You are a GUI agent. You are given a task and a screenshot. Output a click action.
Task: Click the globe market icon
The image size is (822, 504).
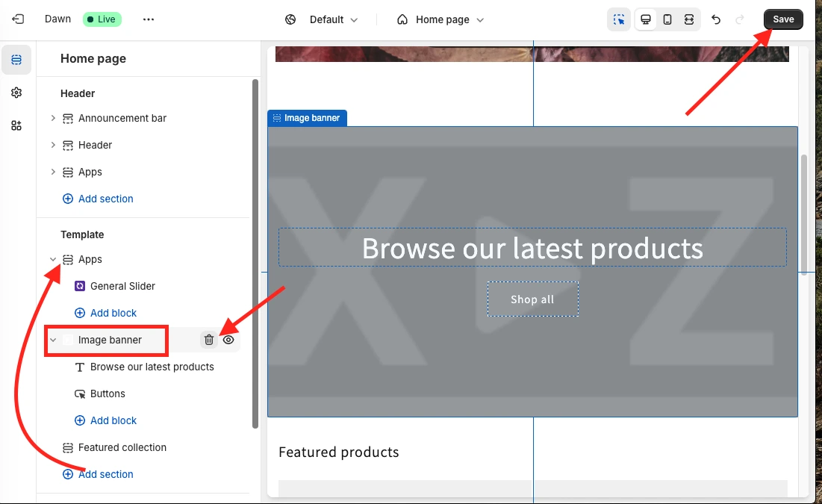click(290, 19)
